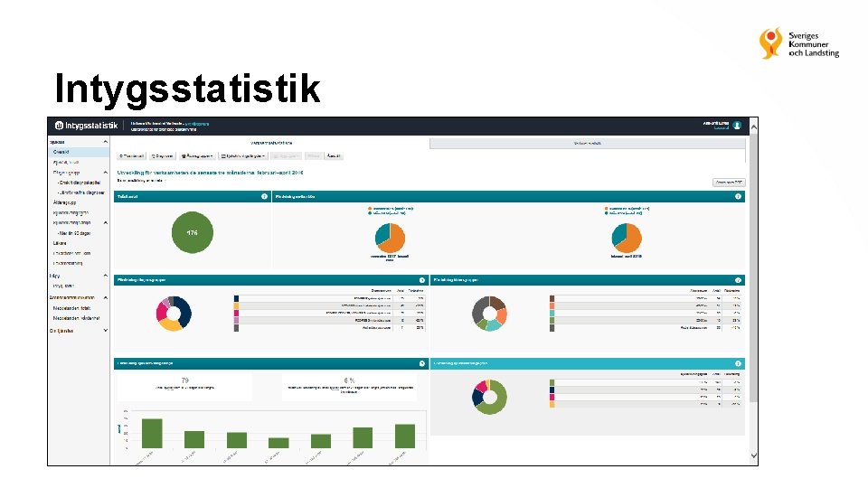Click the left orange-teal gender pie chart
Image resolution: width=868 pixels, height=488 pixels.
pyautogui.click(x=391, y=238)
